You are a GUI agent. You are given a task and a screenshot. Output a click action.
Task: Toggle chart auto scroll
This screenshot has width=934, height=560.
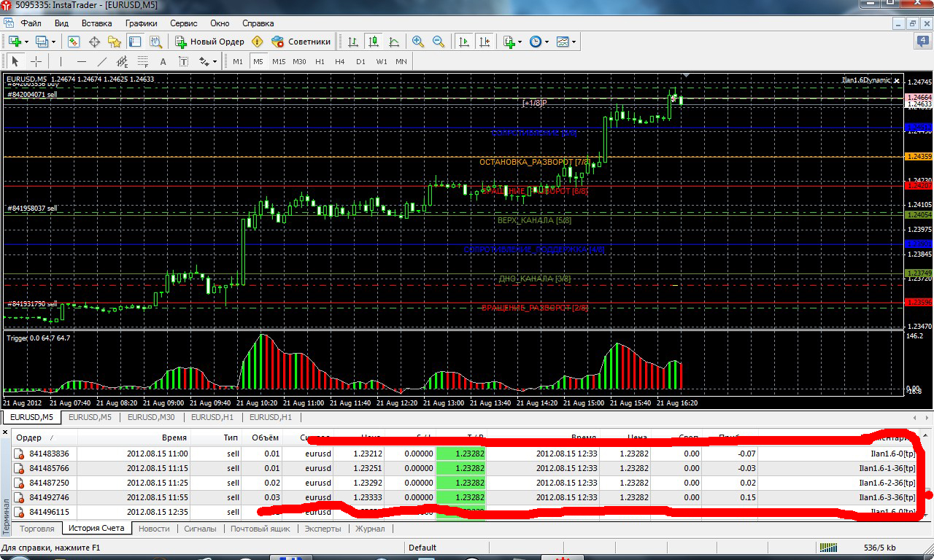pos(463,42)
